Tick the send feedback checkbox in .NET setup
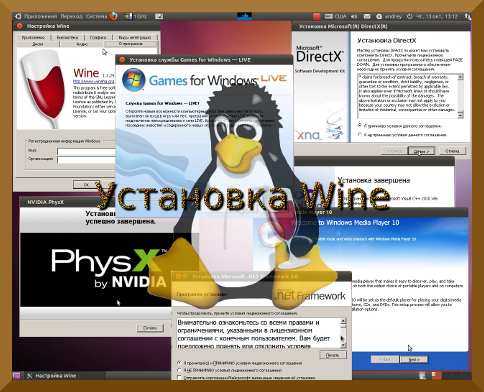 tap(179, 377)
